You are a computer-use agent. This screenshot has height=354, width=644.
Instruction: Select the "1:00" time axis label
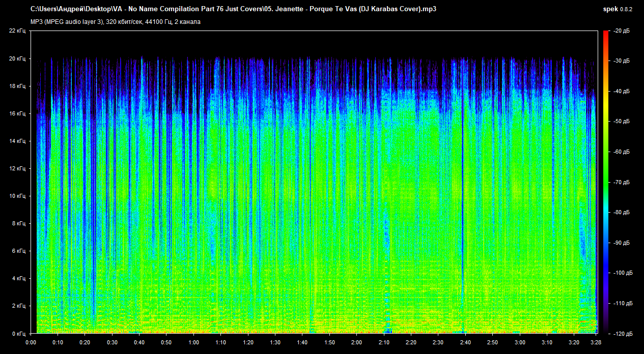coord(194,342)
